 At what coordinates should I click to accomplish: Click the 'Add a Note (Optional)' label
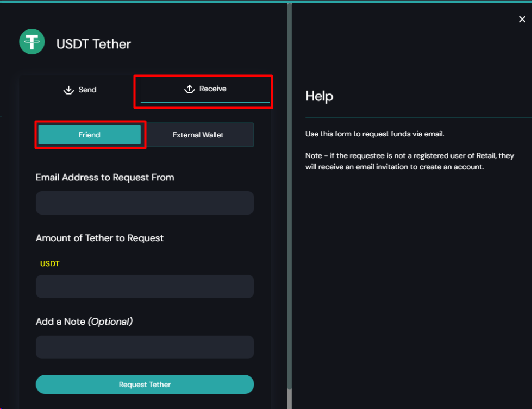click(x=84, y=322)
